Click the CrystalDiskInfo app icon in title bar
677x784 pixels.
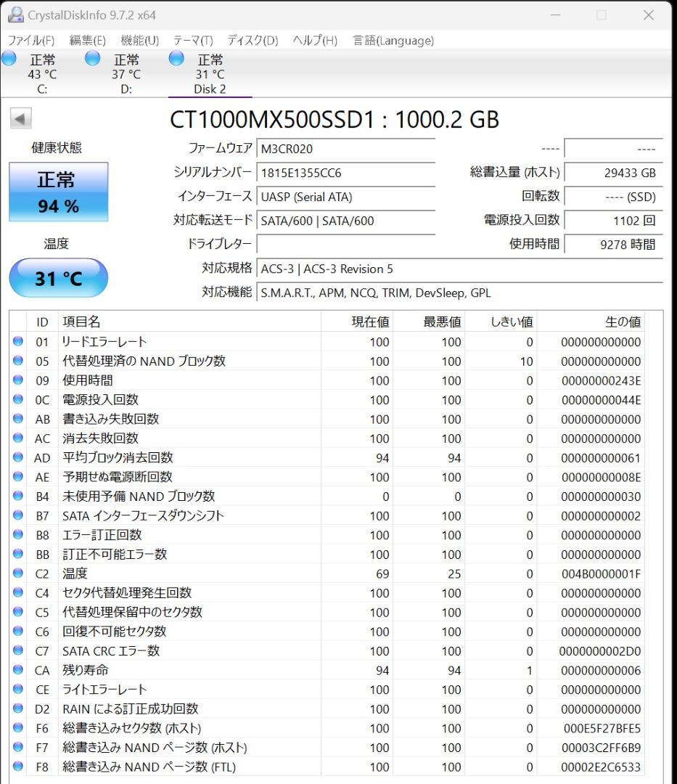click(x=15, y=15)
